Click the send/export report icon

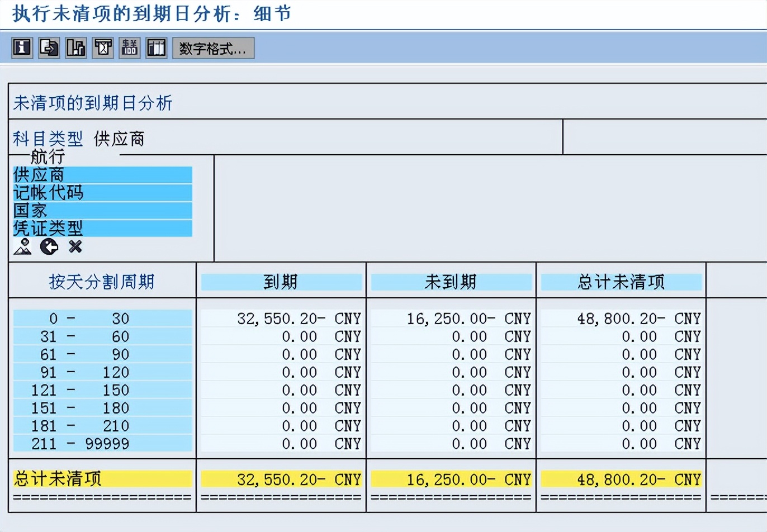(x=49, y=48)
